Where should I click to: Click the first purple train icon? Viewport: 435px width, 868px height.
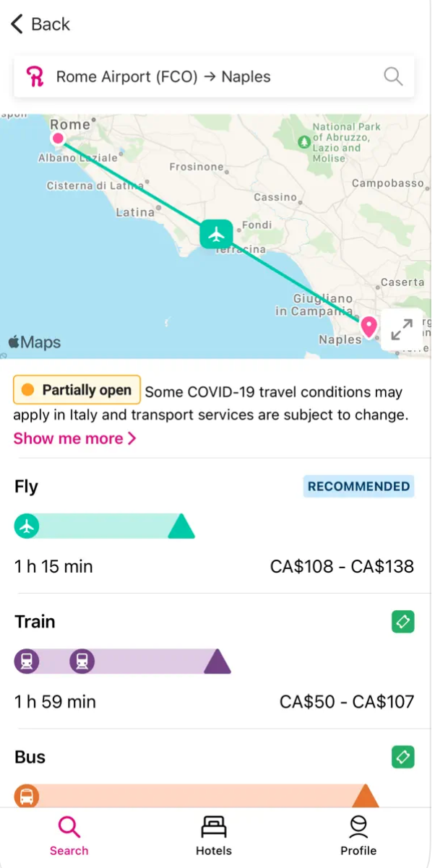click(27, 661)
